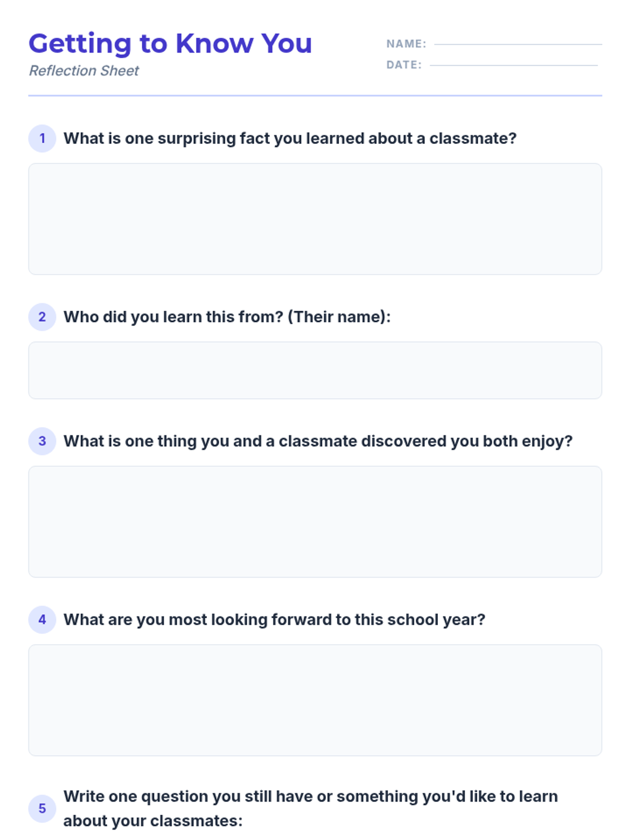Viewport: 630px width, 840px height.
Task: Click question text about what both enjoy
Action: click(318, 441)
